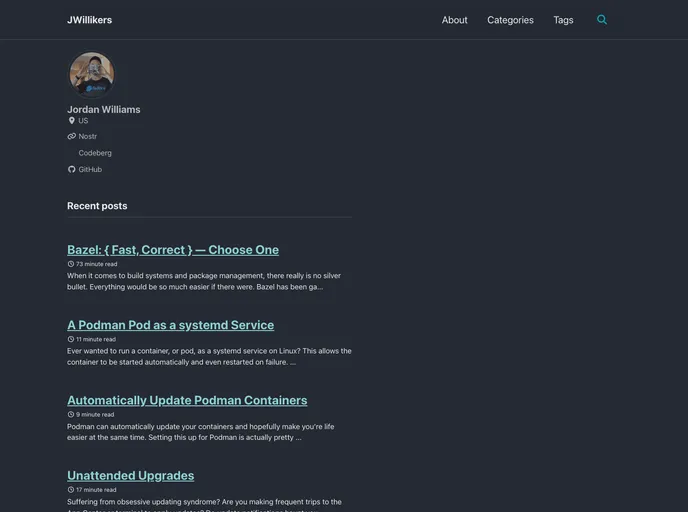Click the link chain icon beside Nostr
The width and height of the screenshot is (688, 512).
[x=71, y=136]
